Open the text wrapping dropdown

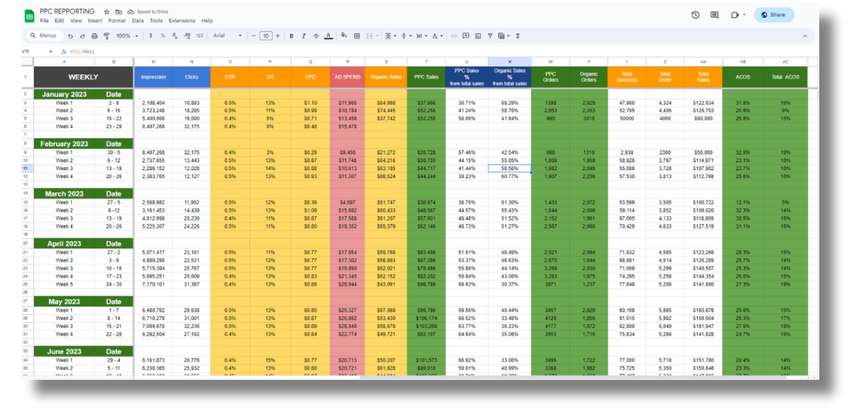tap(422, 36)
